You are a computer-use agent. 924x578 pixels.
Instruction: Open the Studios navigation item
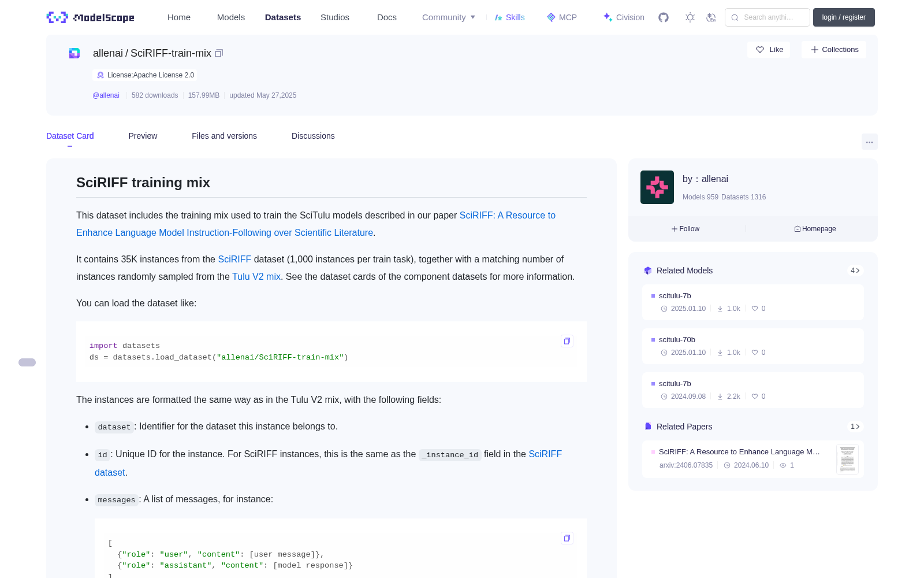(335, 17)
